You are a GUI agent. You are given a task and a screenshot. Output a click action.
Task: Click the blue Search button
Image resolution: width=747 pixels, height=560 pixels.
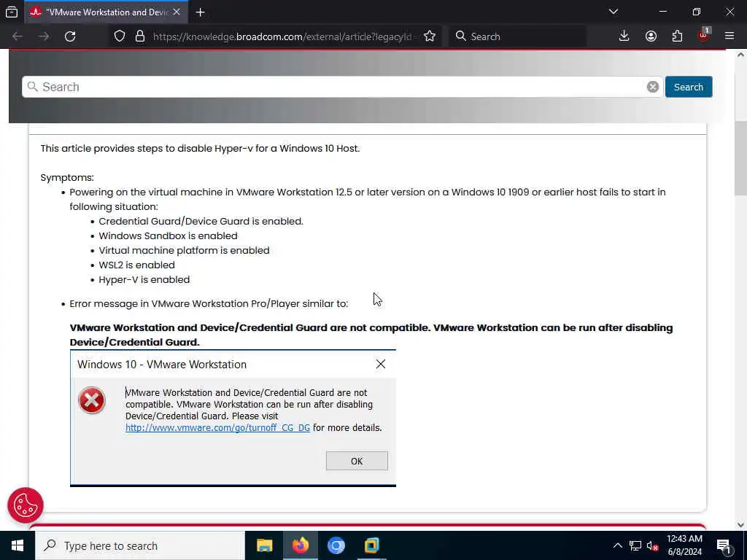(x=689, y=87)
